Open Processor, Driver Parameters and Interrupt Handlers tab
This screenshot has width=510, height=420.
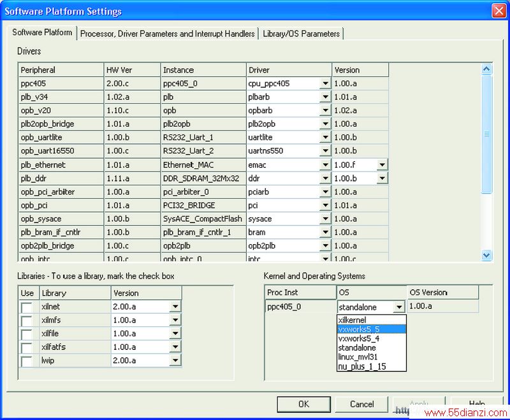[168, 34]
